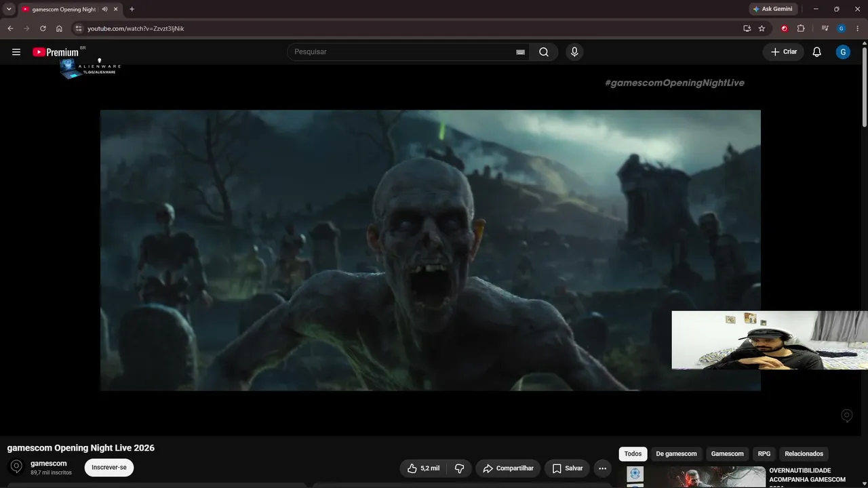868x488 pixels.
Task: Open a new browser tab
Action: (132, 9)
